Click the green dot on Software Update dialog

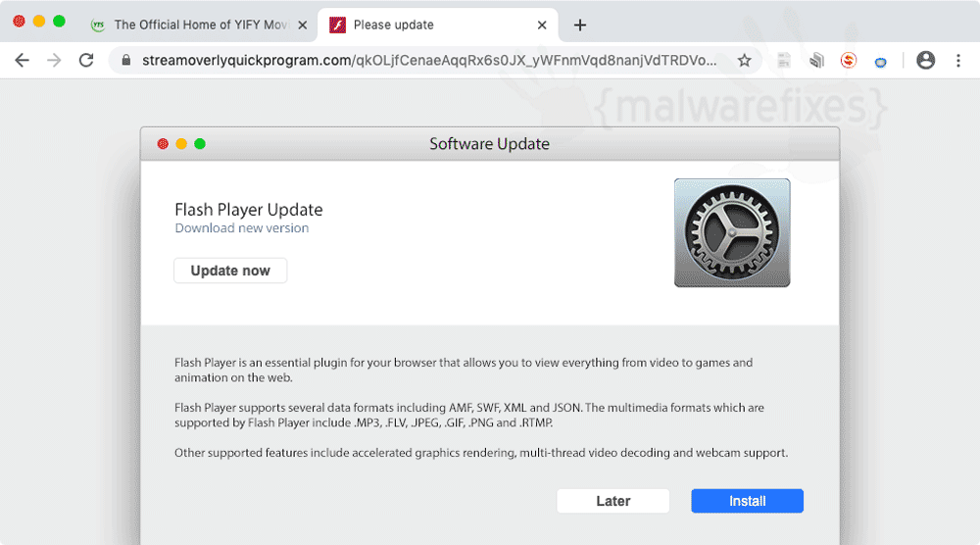(x=200, y=144)
